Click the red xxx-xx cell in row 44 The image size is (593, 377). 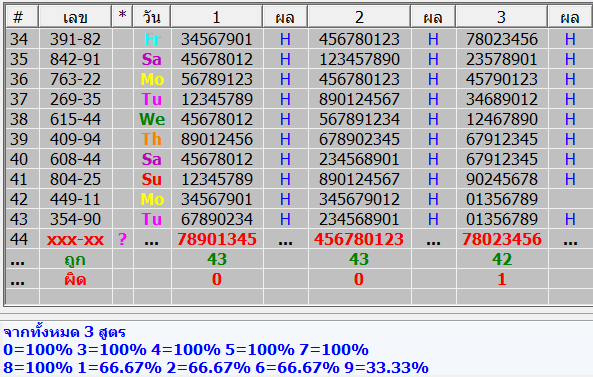click(75, 239)
